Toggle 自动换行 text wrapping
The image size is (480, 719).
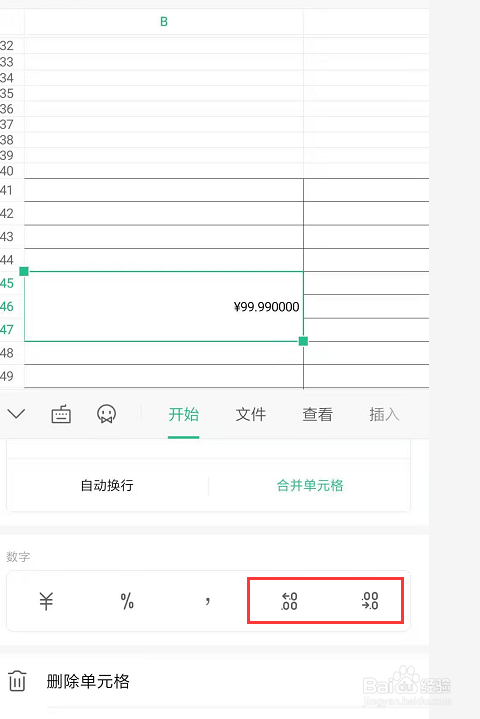[107, 485]
